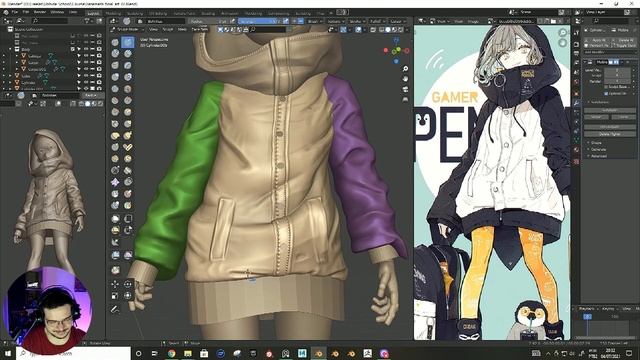Viewport: 640px width, 360px height.
Task: Select the Draw sculpt brush
Action: [x=115, y=42]
